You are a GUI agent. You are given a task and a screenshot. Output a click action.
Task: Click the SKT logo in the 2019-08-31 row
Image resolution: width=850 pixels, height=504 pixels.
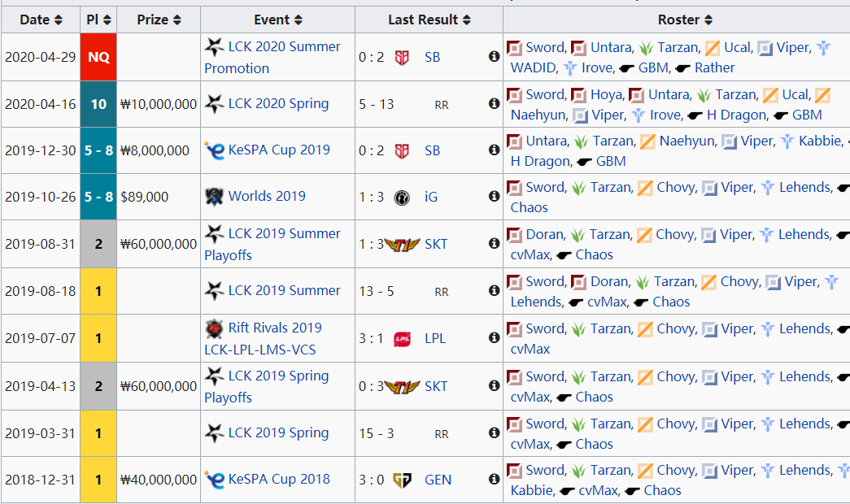click(x=401, y=244)
